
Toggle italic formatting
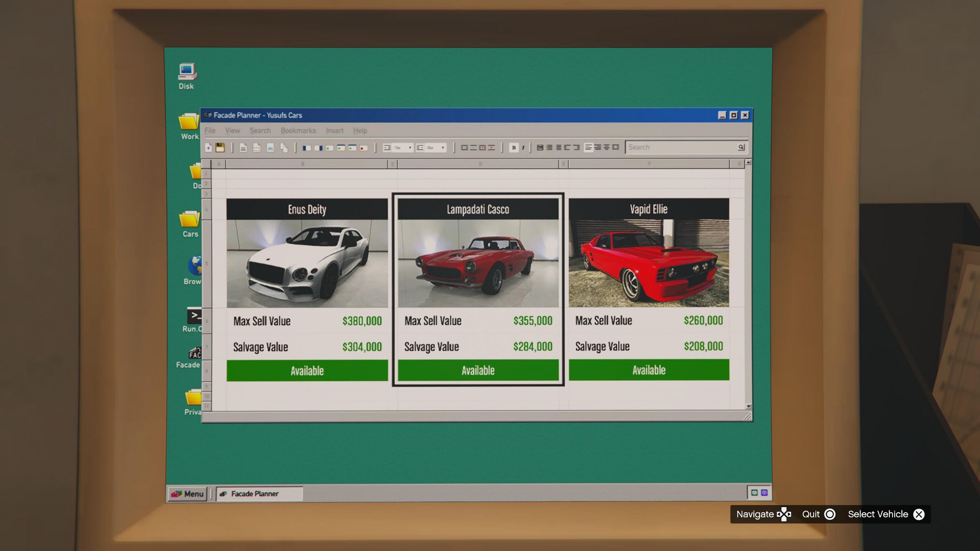click(523, 147)
